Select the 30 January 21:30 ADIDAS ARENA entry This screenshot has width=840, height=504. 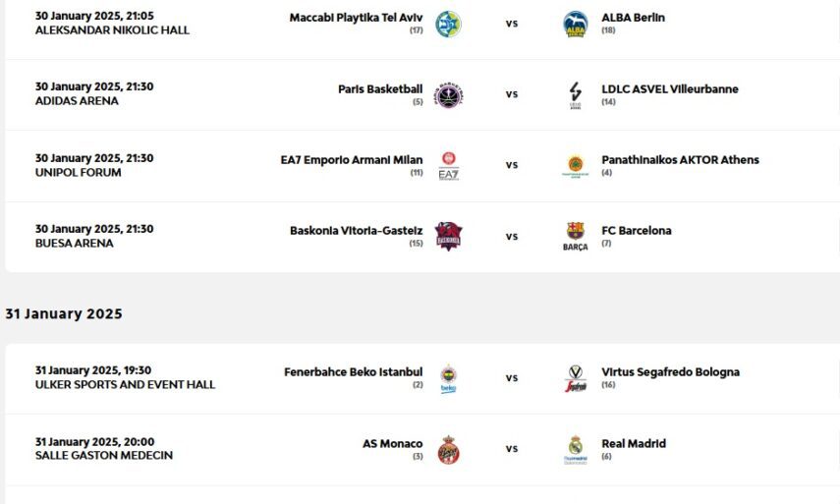(x=94, y=94)
